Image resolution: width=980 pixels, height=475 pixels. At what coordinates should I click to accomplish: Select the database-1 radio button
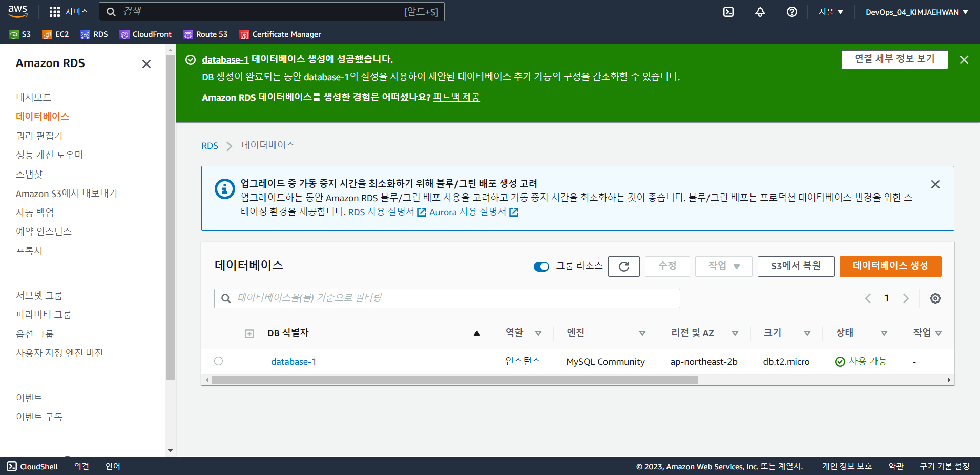219,361
